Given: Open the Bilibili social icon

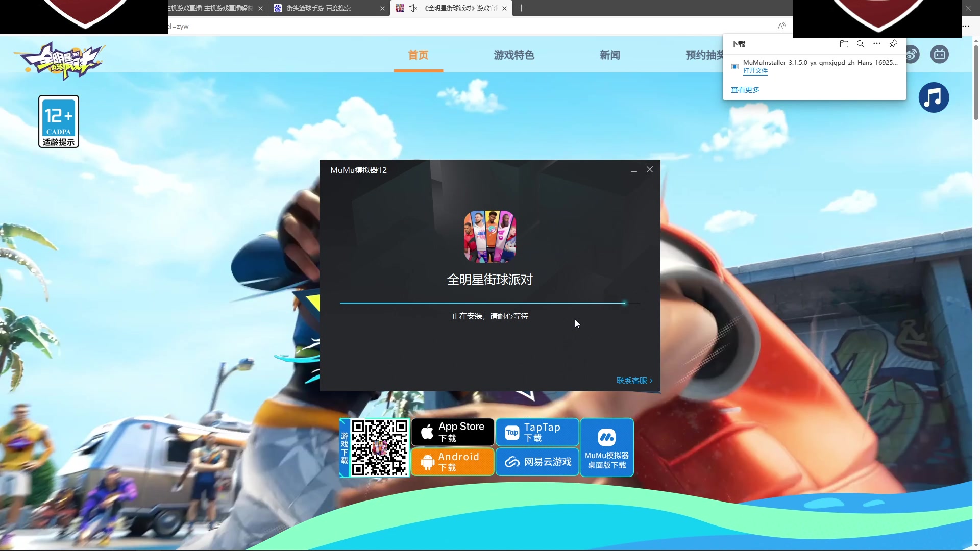Looking at the screenshot, I should coord(940,55).
